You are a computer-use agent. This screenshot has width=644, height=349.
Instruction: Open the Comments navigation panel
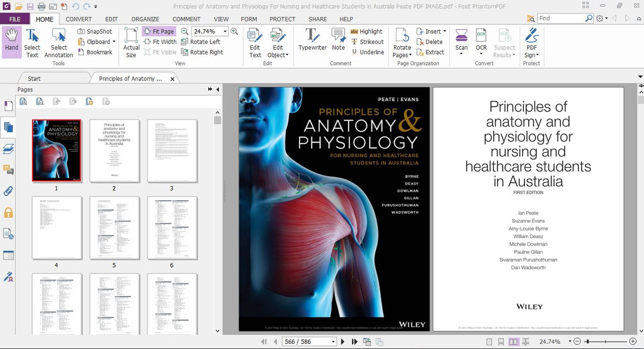(x=8, y=169)
